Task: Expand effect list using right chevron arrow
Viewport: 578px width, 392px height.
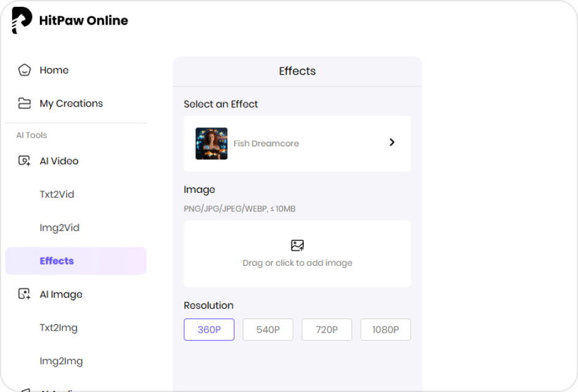Action: pos(392,143)
